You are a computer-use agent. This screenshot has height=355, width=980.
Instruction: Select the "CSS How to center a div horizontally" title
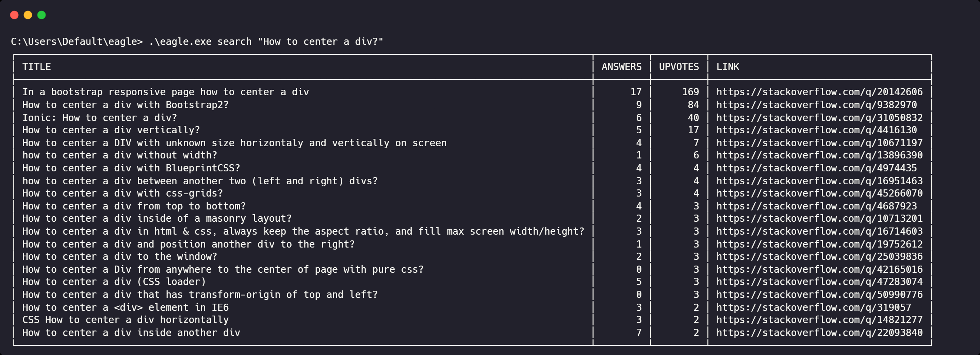(125, 320)
